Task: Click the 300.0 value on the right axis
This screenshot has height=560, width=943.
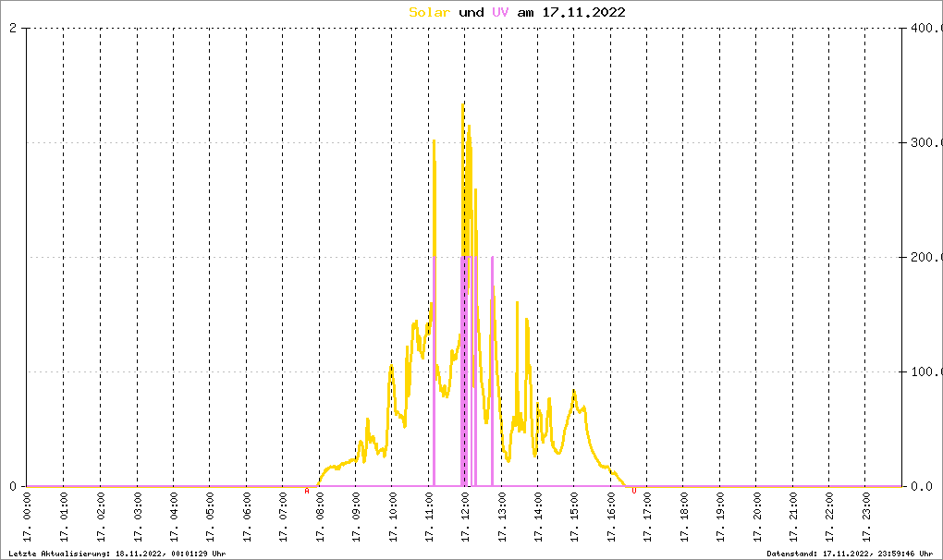Action: point(925,143)
